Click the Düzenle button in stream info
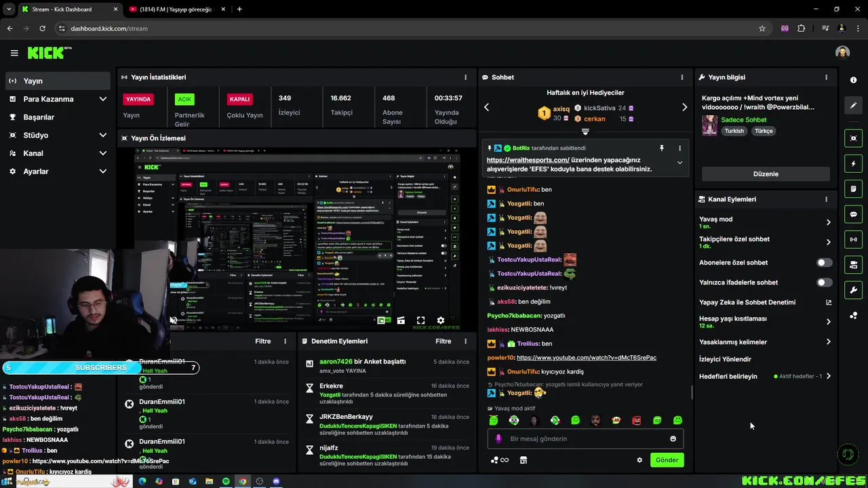Viewport: 868px width, 488px height. pyautogui.click(x=766, y=174)
